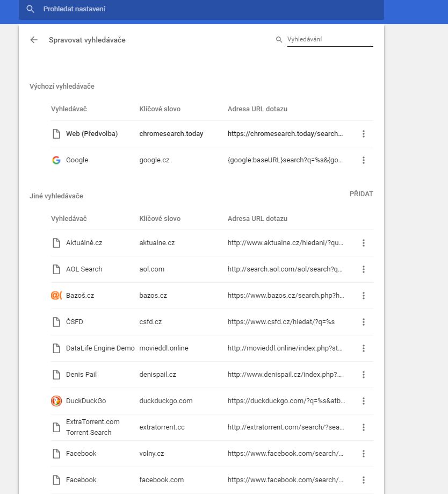Click the page icon beside AOL Search
Image resolution: width=448 pixels, height=494 pixels.
(x=56, y=269)
